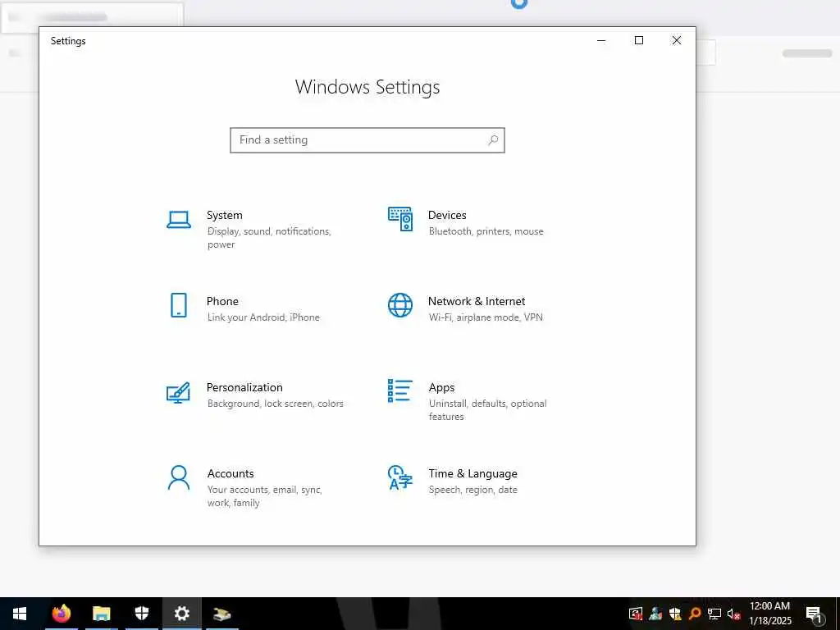
Task: Click 'Uninstall, defaults, optional features' description
Action: pyautogui.click(x=487, y=410)
